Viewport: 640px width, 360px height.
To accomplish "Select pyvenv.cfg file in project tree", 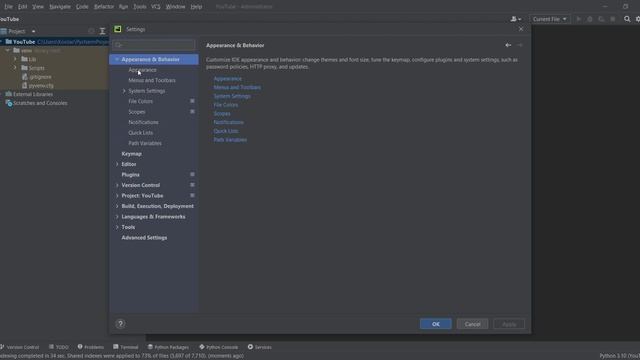I will tap(41, 86).
